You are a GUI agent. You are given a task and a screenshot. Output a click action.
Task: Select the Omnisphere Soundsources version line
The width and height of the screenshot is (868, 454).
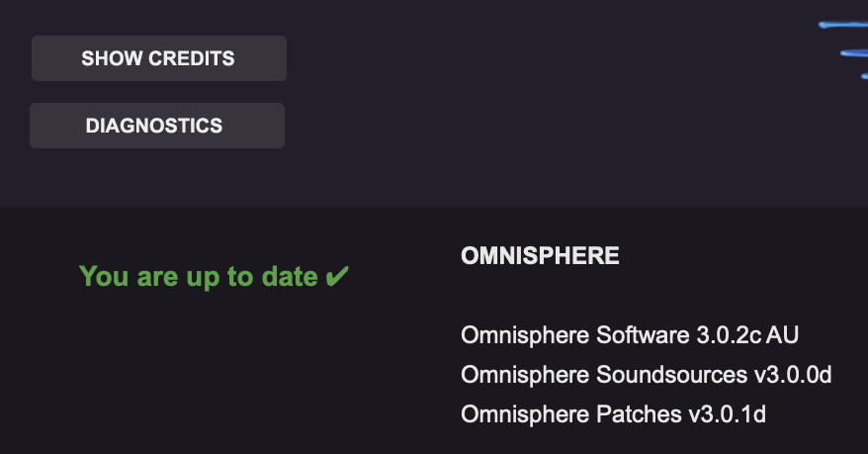(x=646, y=375)
